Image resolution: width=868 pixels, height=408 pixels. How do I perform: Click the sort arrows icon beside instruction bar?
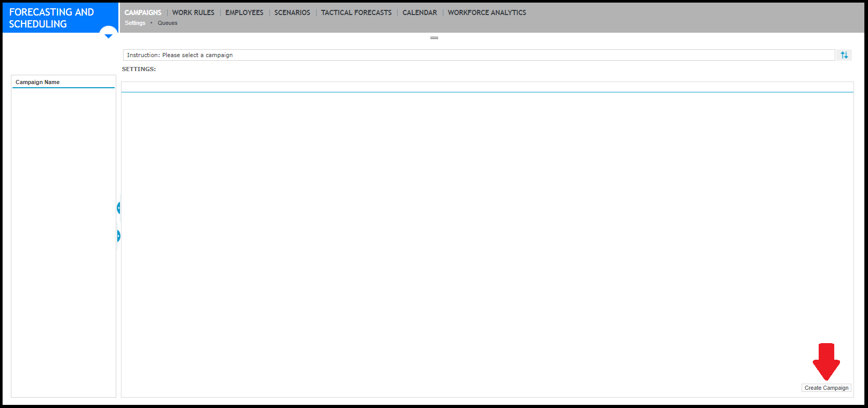pyautogui.click(x=844, y=55)
